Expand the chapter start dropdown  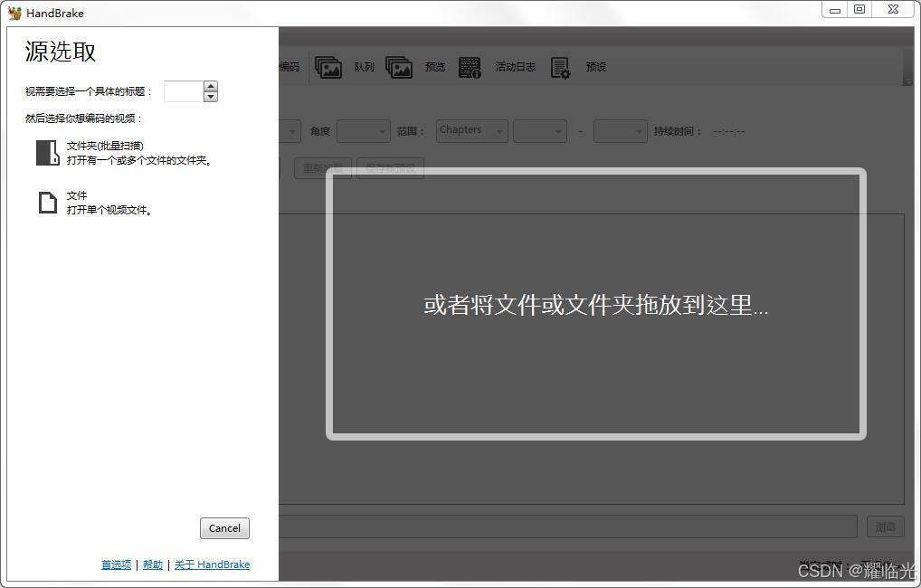540,131
